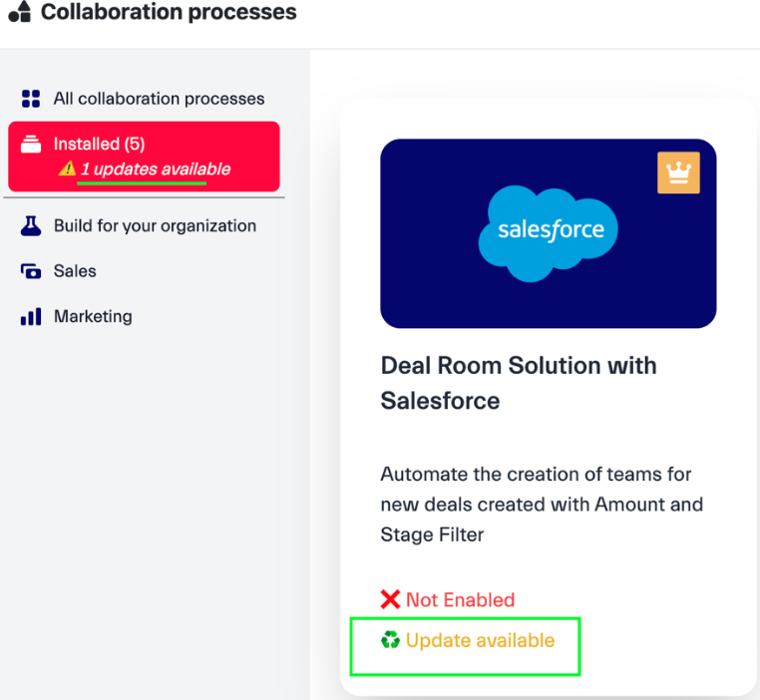Click the shapes icon beside Collaboration processes heading
760x700 pixels.
(19, 13)
